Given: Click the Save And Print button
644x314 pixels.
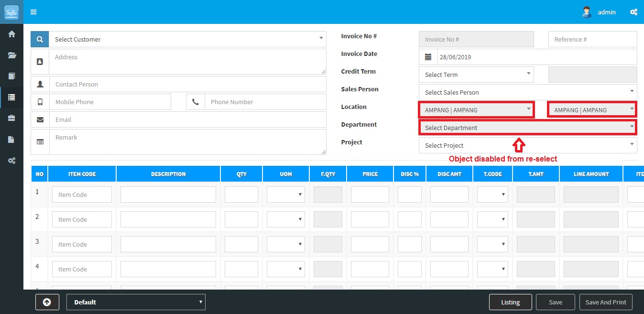Looking at the screenshot, I should pos(606,302).
